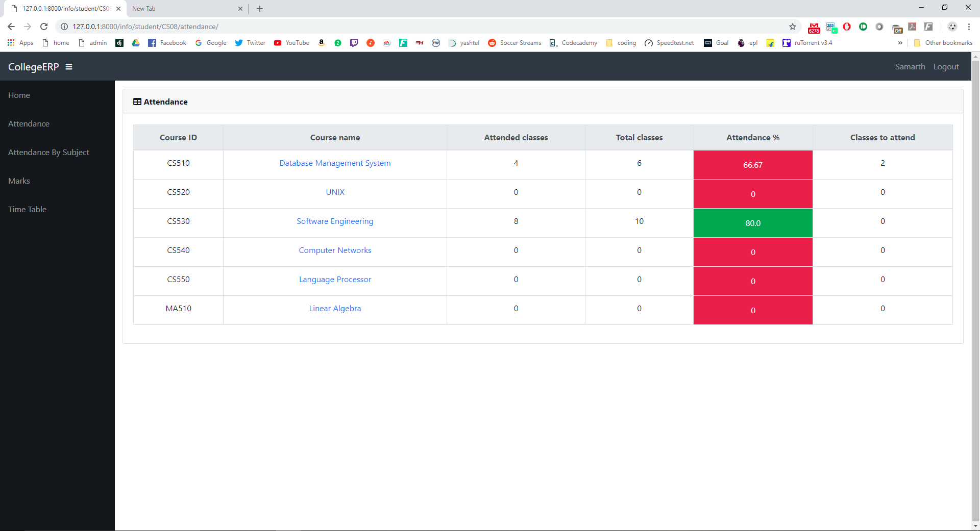Click the Attendance % column header
Viewport: 980px width, 531px height.
pyautogui.click(x=753, y=138)
